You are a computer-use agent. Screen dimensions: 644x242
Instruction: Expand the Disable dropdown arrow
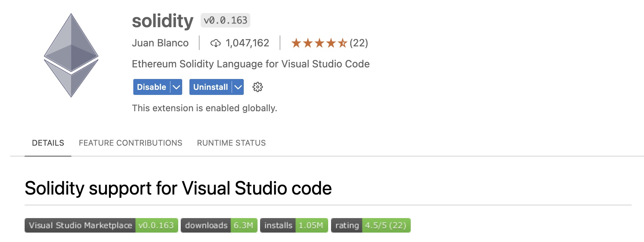click(x=176, y=87)
